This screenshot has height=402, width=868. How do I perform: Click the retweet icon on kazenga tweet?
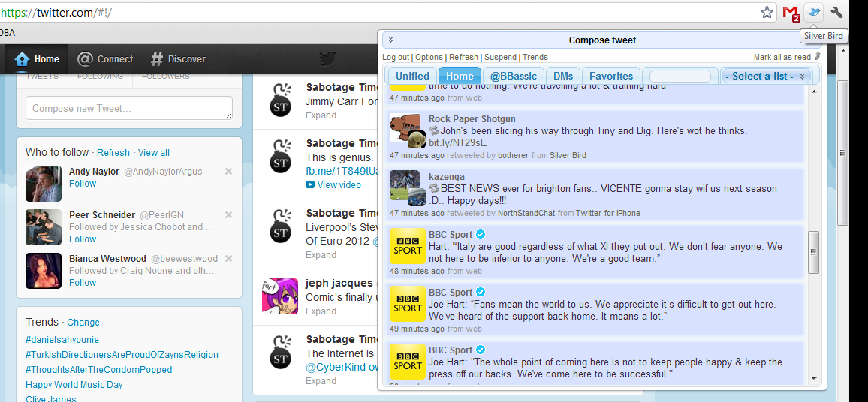coord(433,188)
